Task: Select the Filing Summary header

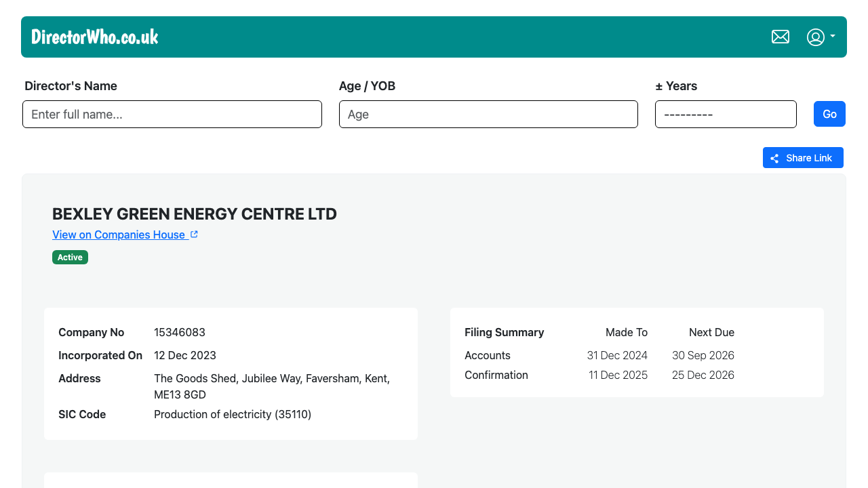Action: (x=504, y=332)
